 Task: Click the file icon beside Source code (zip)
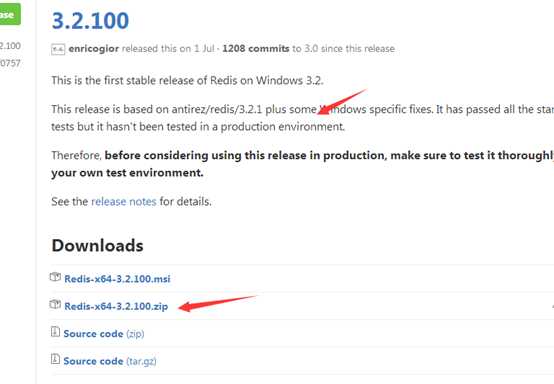pos(55,332)
